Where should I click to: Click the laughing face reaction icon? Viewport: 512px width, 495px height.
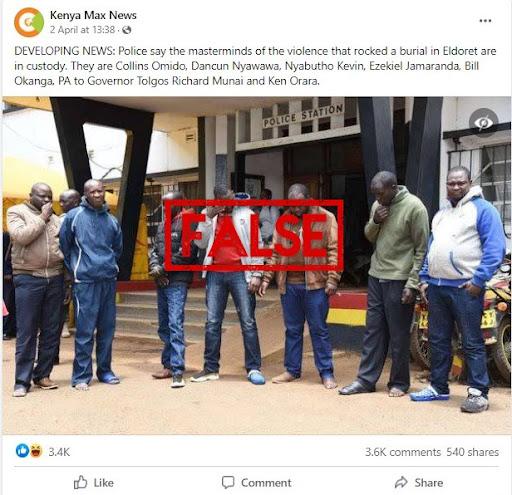click(36, 451)
